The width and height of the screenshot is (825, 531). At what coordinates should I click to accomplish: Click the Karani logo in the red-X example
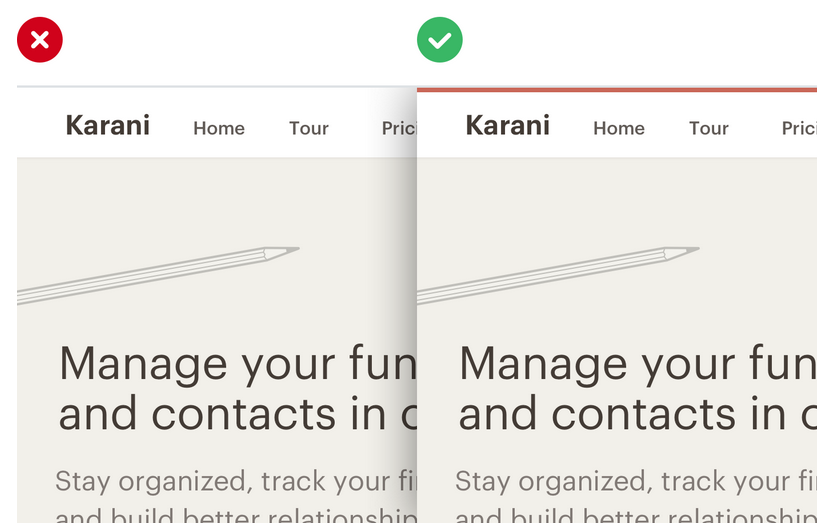[x=107, y=126]
